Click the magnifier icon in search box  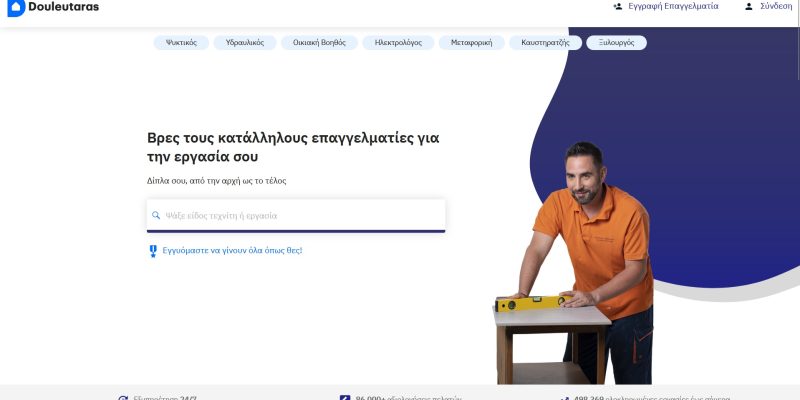click(156, 215)
